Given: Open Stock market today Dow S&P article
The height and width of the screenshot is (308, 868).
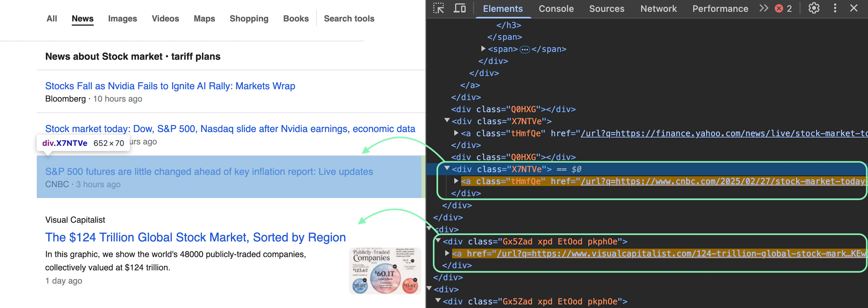Looking at the screenshot, I should (230, 129).
